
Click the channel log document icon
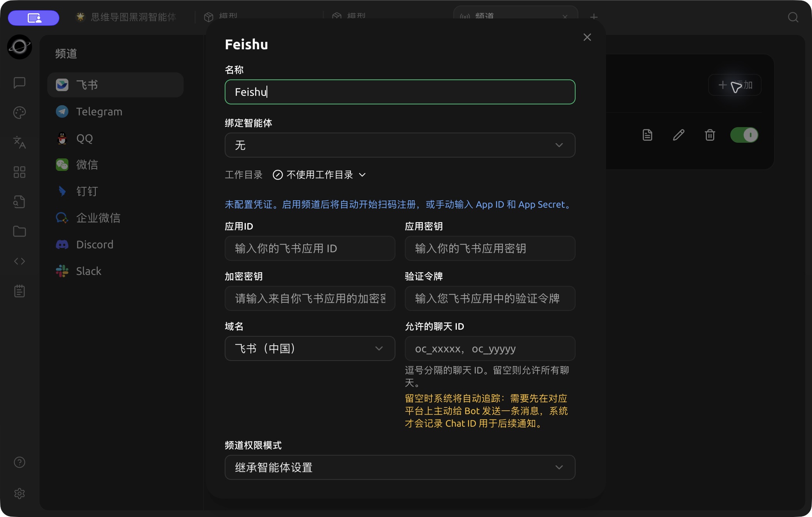[x=647, y=135]
